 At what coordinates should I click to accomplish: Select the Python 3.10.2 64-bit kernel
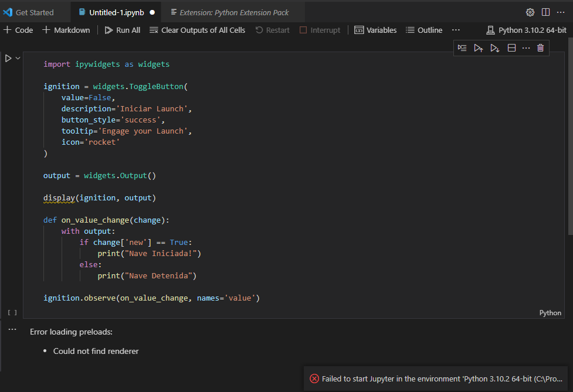(526, 30)
